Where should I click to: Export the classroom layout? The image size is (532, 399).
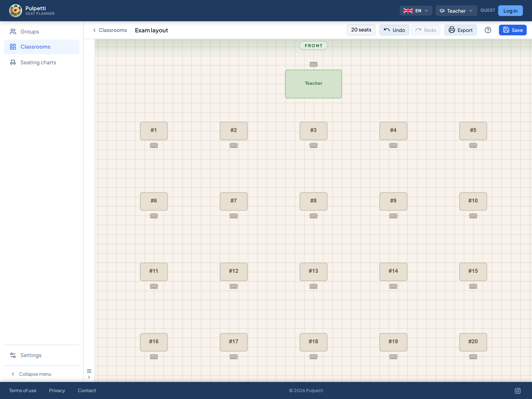460,30
